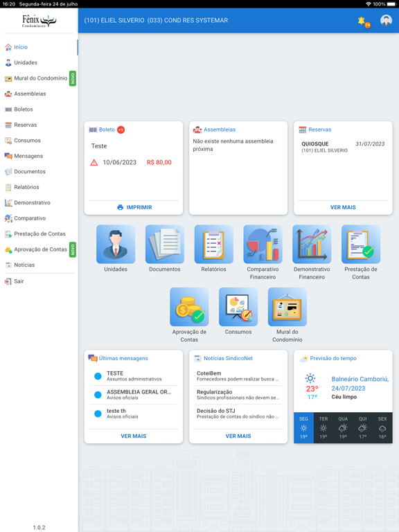
Task: Open Comparativo Financeiro chart tile
Action: click(263, 244)
